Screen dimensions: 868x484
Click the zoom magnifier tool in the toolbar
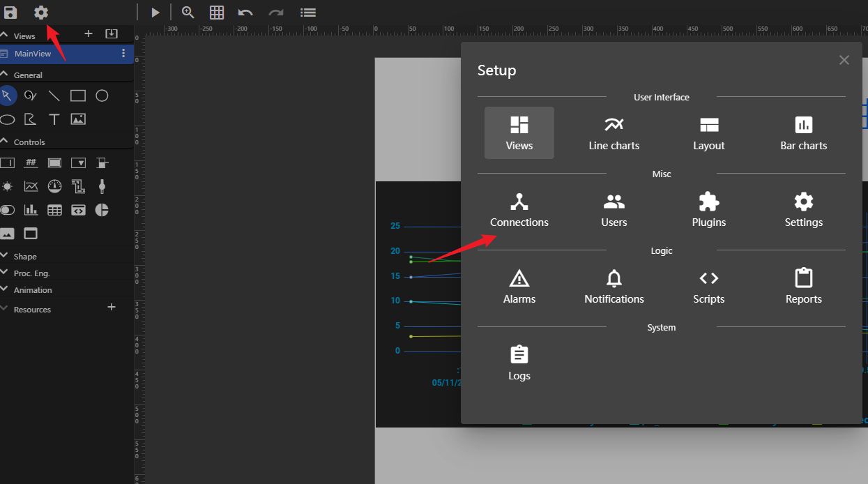point(188,12)
